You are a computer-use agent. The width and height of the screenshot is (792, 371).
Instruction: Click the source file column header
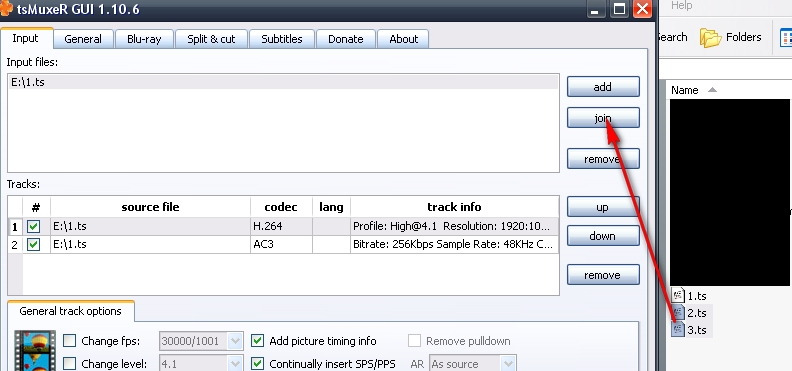(151, 207)
